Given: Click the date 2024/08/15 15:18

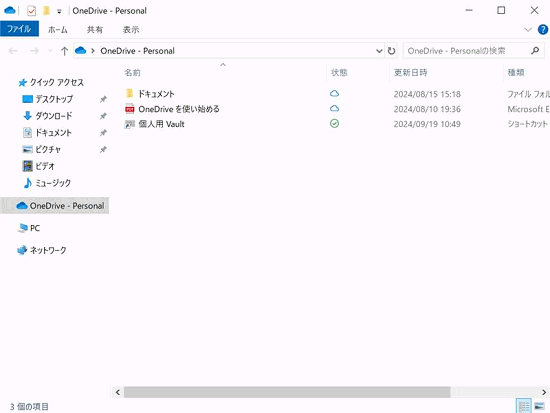Looking at the screenshot, I should pyautogui.click(x=427, y=94).
